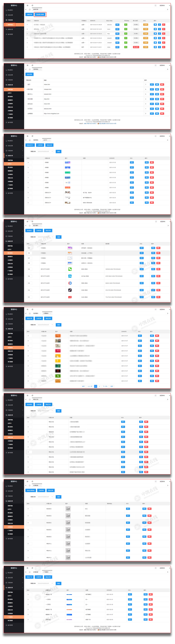Expand 数据处理 sidebar menu in 页面列表 panel

tap(14, 30)
